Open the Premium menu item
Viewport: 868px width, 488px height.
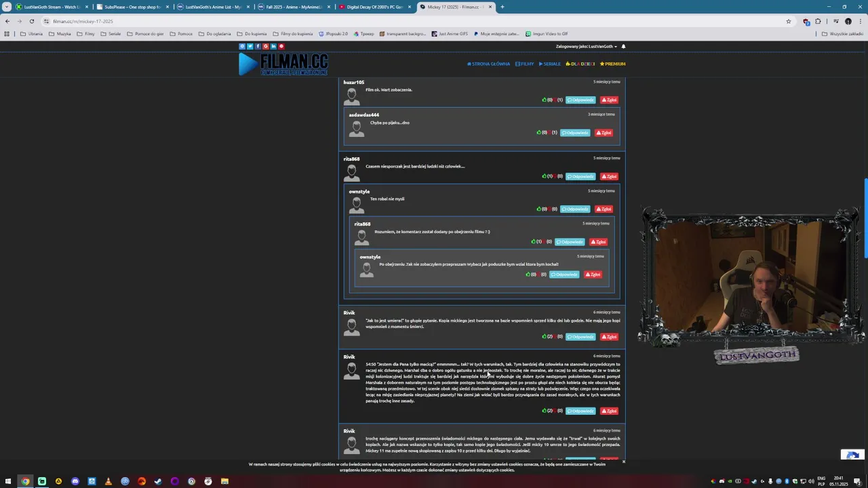(x=613, y=64)
